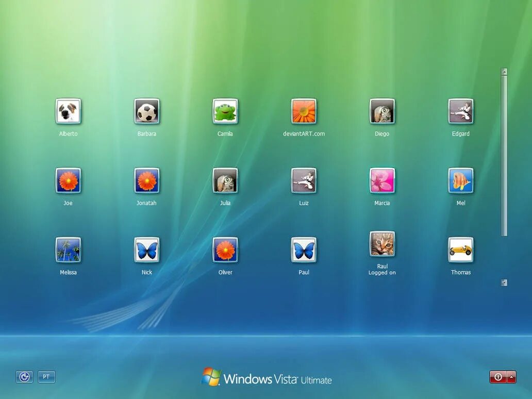Click the Barbara user name label
Image resolution: width=532 pixels, height=399 pixels.
pos(146,134)
